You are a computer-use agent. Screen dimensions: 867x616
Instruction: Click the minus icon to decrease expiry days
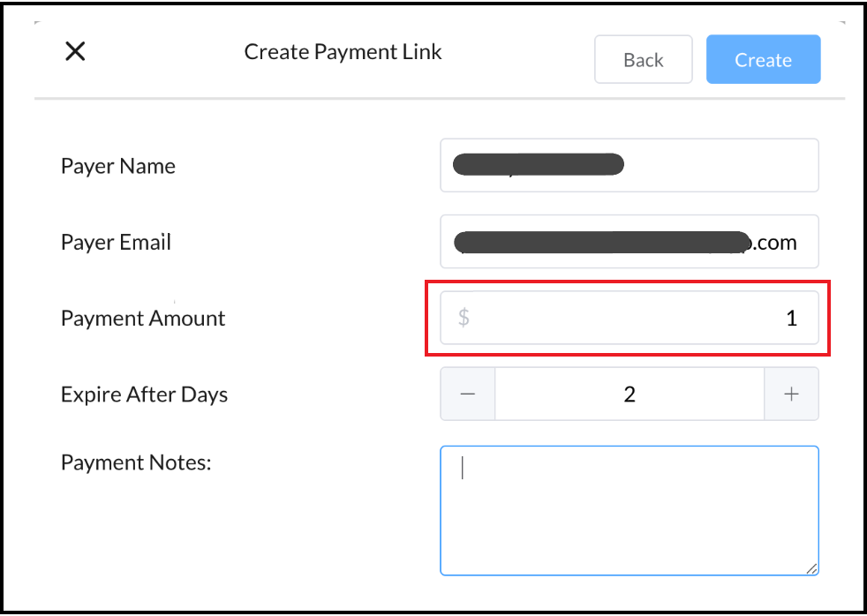pyautogui.click(x=467, y=394)
